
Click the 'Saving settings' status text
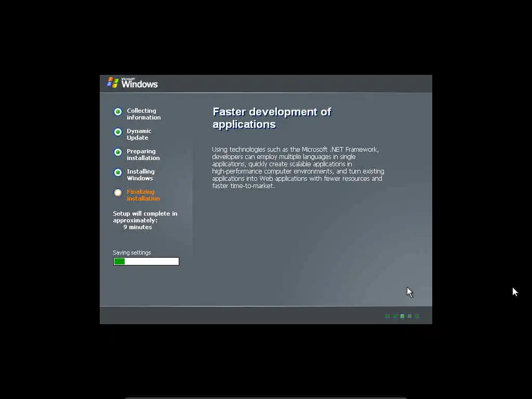coord(131,253)
